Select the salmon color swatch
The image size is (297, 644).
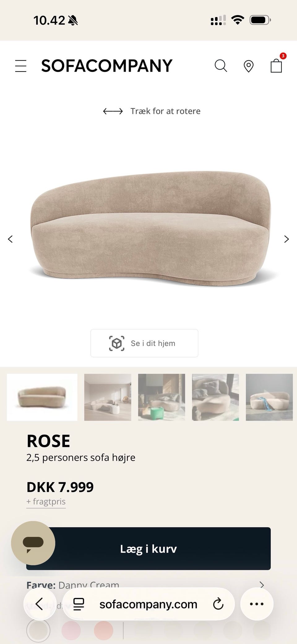point(104,630)
